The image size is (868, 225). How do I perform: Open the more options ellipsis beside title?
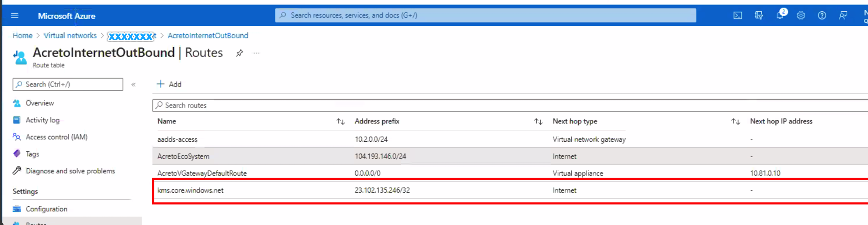[x=256, y=53]
